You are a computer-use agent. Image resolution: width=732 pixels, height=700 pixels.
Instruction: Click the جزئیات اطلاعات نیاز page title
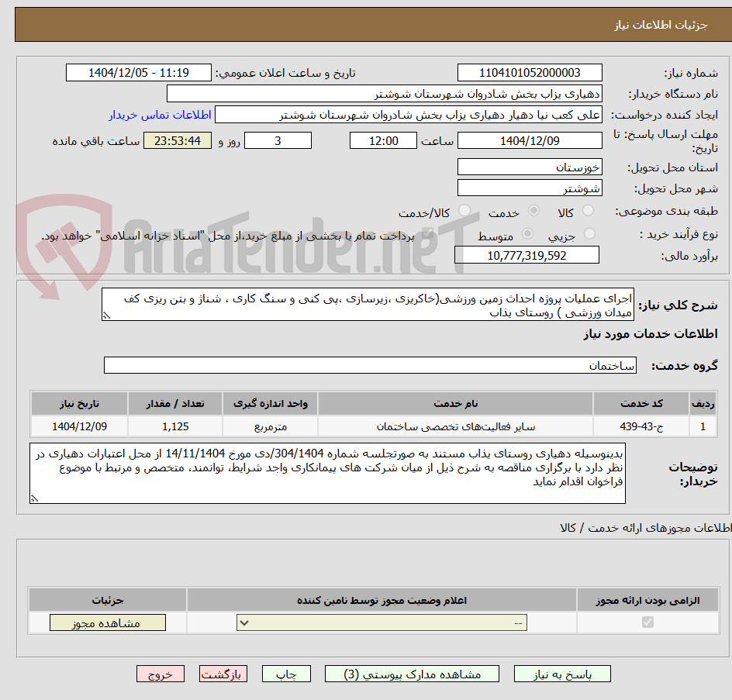coord(661,25)
